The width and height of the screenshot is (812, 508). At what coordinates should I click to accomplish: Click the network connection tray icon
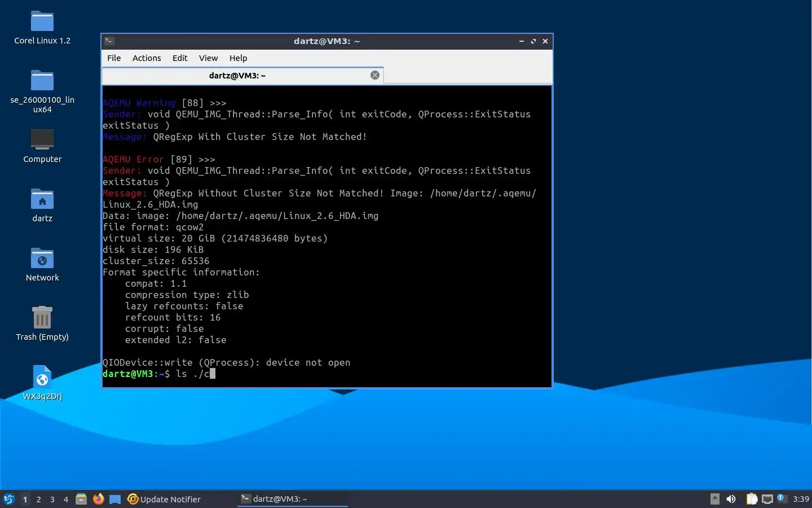coord(767,499)
